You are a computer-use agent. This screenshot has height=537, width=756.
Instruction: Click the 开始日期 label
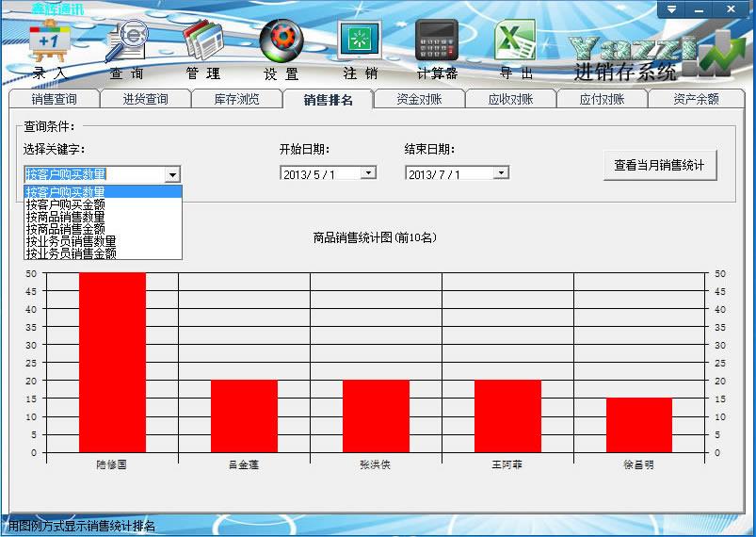(304, 149)
